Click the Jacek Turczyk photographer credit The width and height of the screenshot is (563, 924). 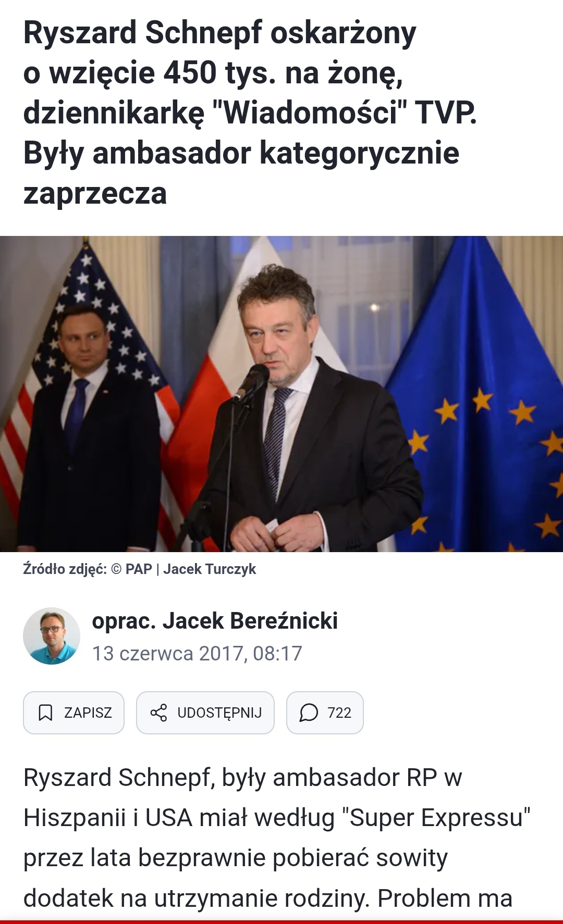pyautogui.click(x=210, y=569)
